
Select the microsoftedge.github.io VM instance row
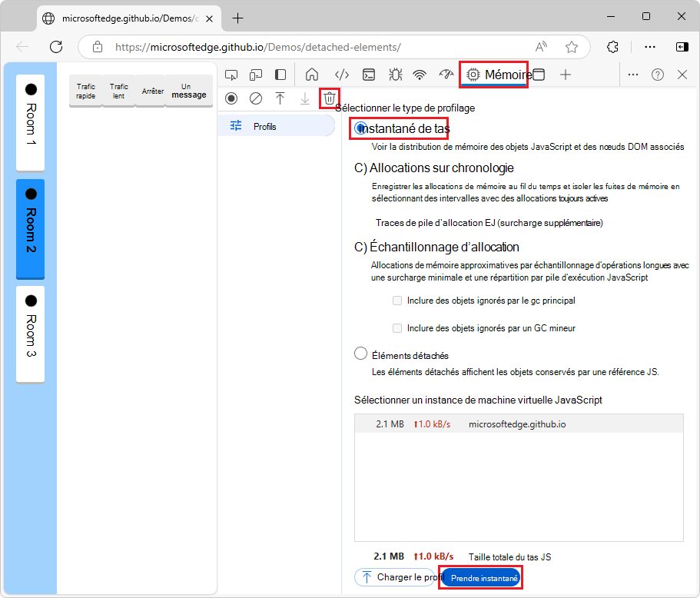tap(519, 424)
